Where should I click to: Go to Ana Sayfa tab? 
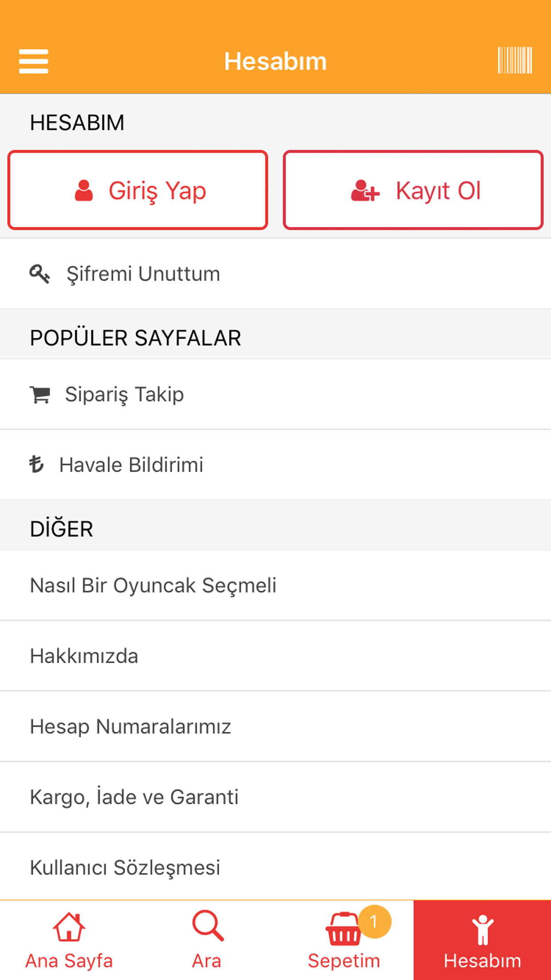click(x=69, y=940)
